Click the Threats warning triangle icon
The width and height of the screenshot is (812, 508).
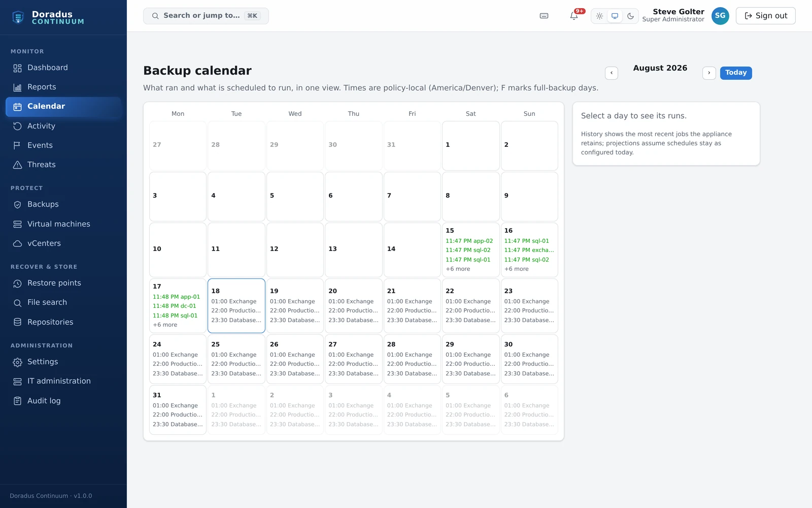tap(17, 165)
